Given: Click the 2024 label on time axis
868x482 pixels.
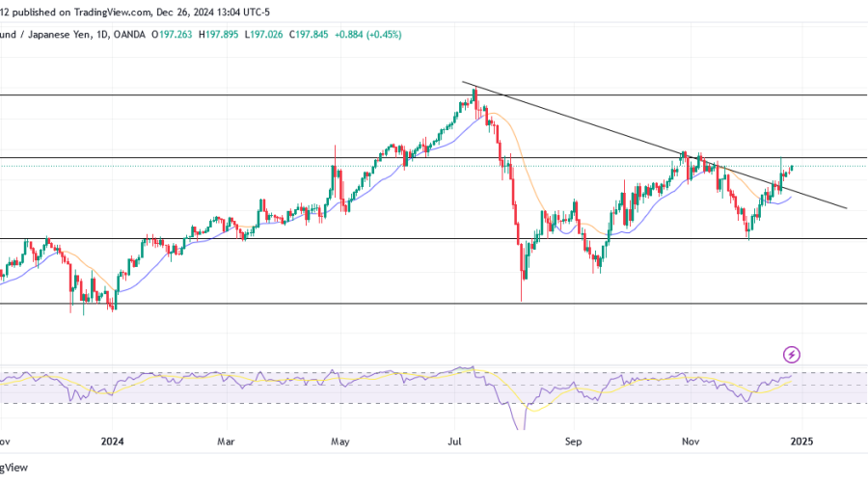Looking at the screenshot, I should click(112, 442).
